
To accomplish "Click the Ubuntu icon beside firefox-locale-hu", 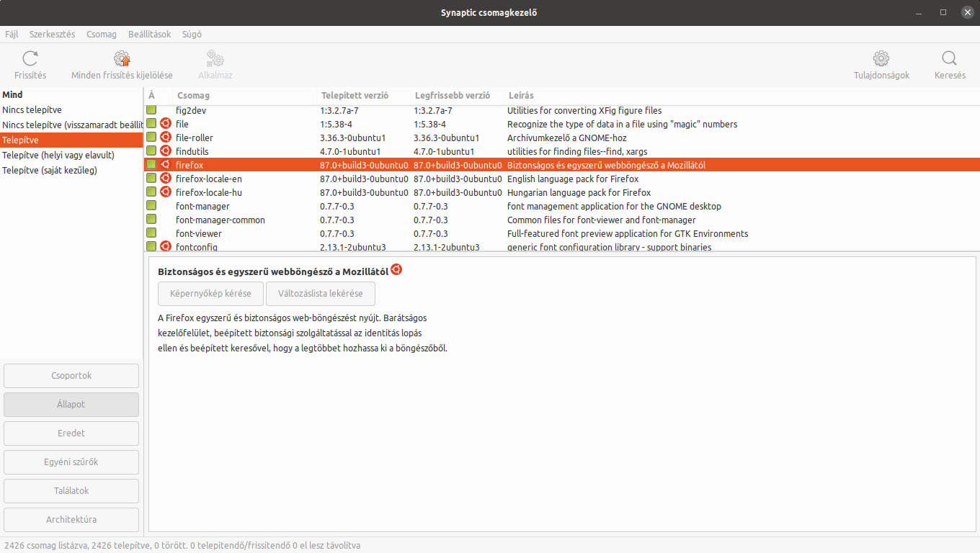I will [165, 192].
